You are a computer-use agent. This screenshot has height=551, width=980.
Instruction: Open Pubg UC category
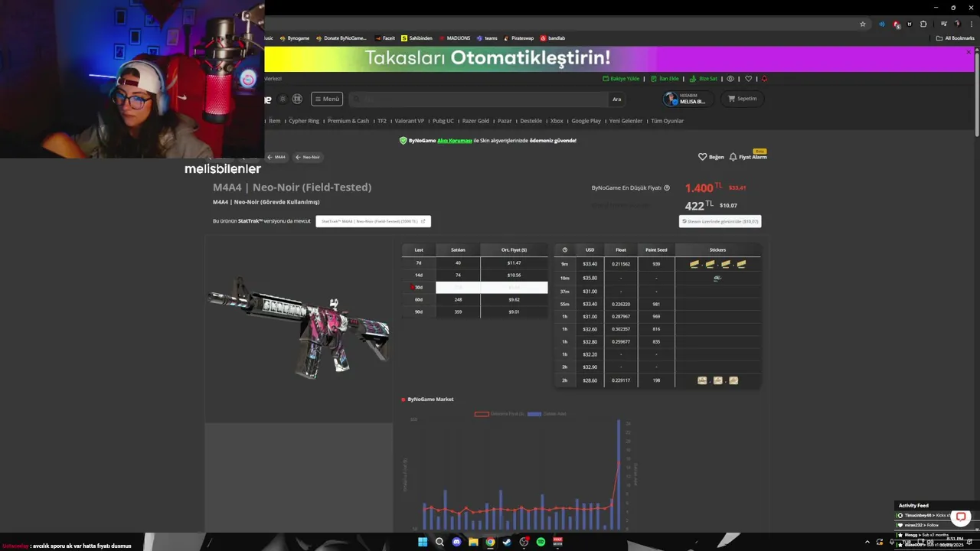pos(443,121)
